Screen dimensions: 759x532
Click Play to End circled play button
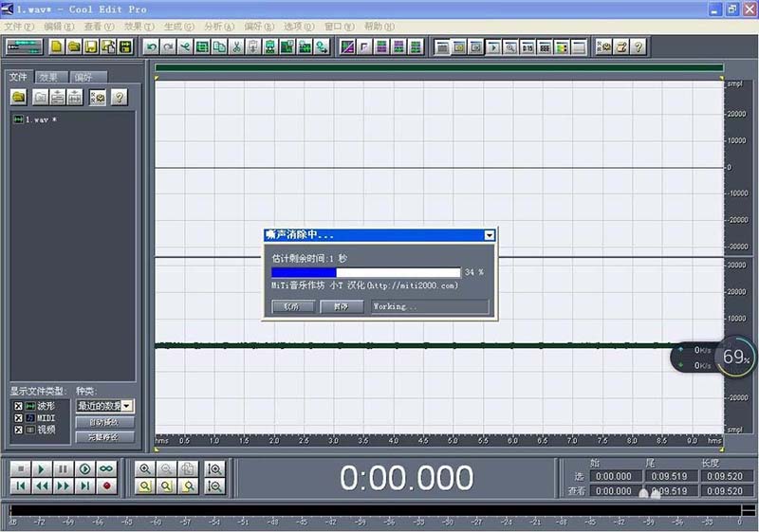point(84,468)
